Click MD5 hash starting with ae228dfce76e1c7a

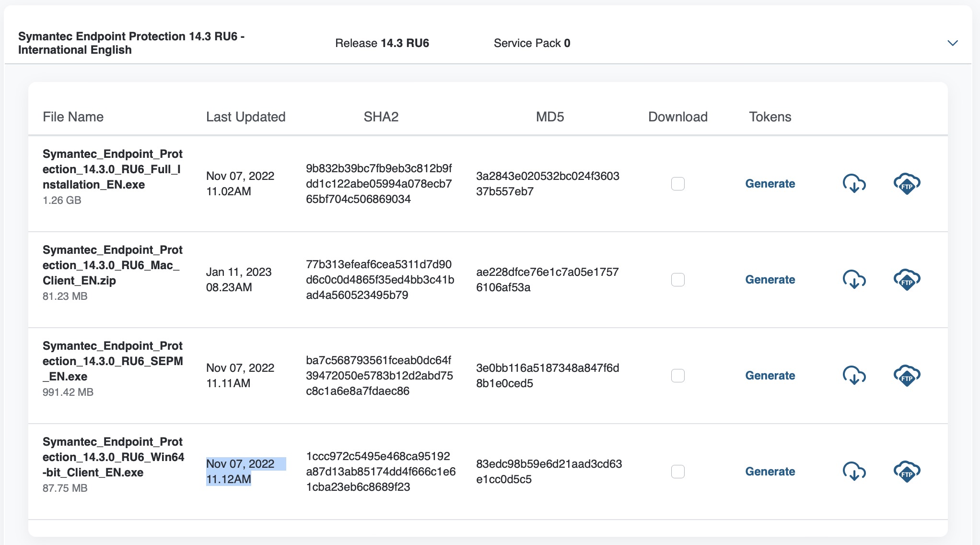[548, 280]
